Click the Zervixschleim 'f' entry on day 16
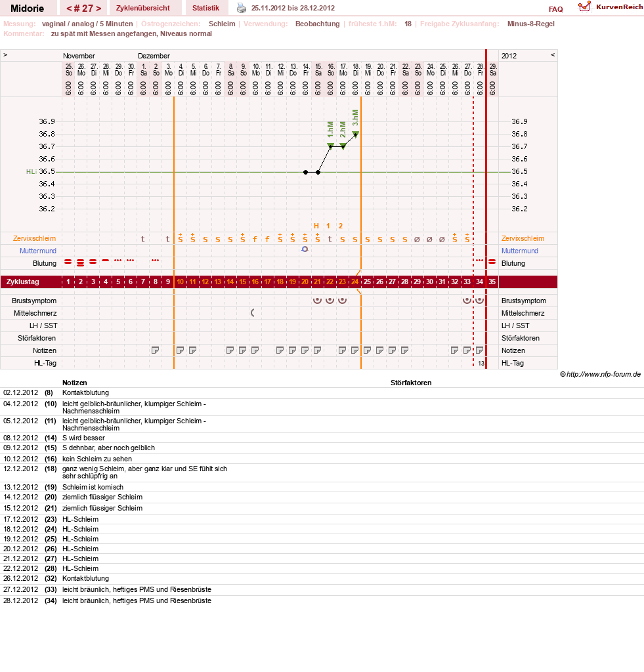This screenshot has height=672, width=644. 255,239
